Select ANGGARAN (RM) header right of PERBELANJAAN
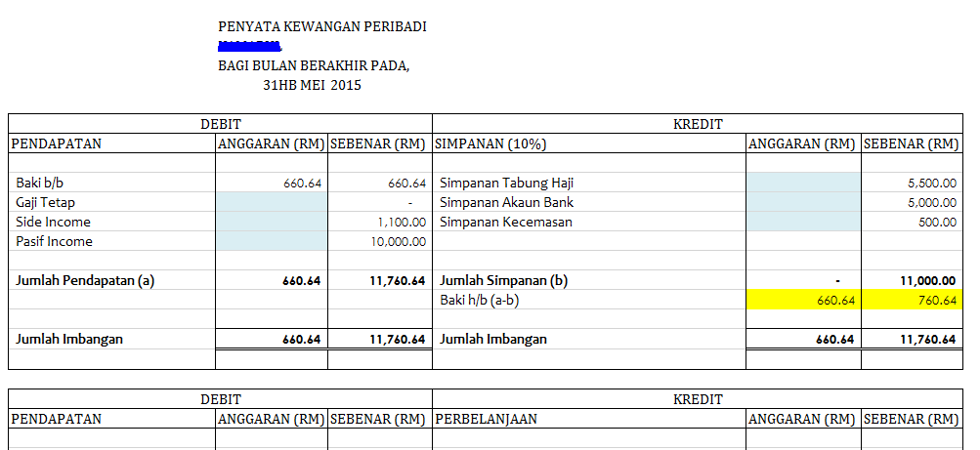The height and width of the screenshot is (450, 980). pyautogui.click(x=802, y=418)
